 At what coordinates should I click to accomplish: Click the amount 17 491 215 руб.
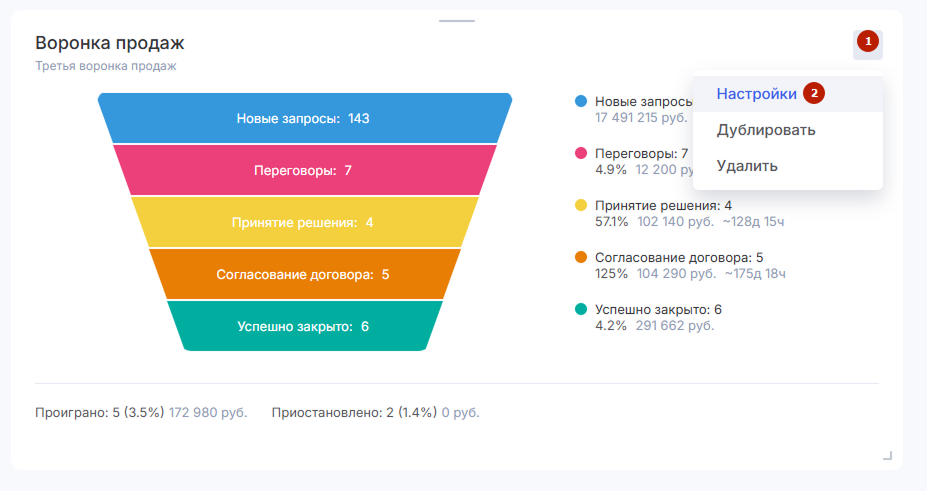pos(641,118)
